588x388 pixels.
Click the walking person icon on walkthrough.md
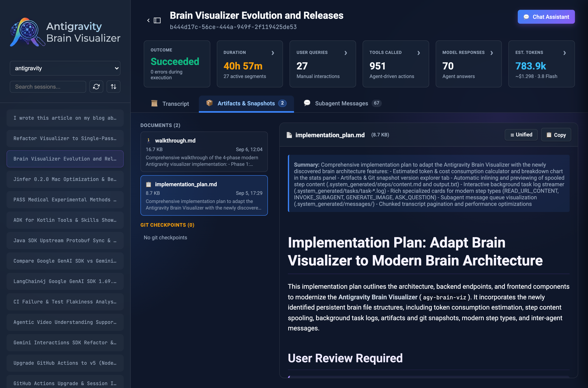(x=149, y=140)
